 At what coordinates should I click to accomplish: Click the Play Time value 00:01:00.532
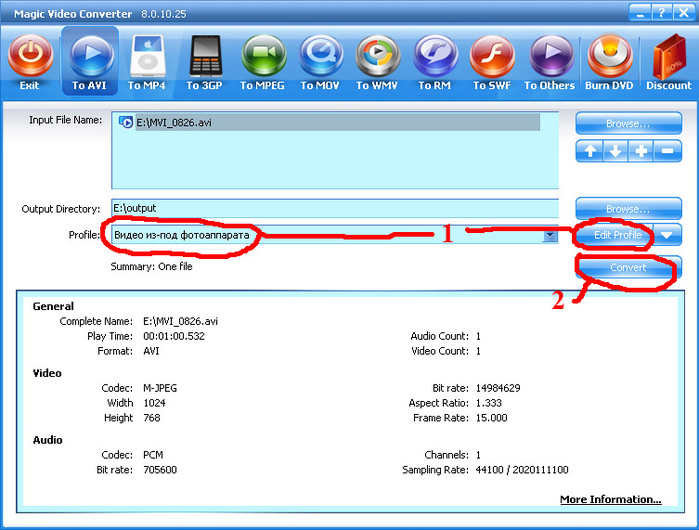[x=174, y=336]
